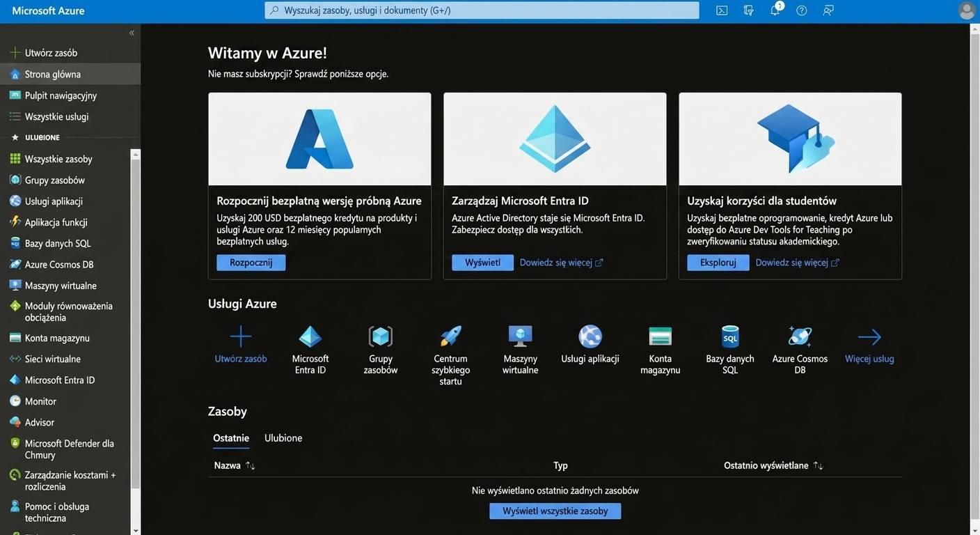Click the student benefits card image
This screenshot has height=535, width=980.
tap(790, 139)
